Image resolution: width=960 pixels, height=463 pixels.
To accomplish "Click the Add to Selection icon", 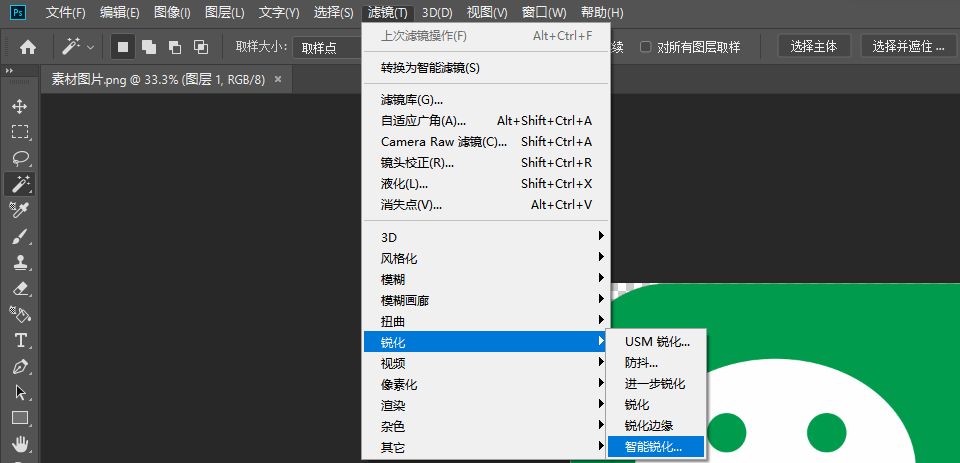I will [x=149, y=47].
